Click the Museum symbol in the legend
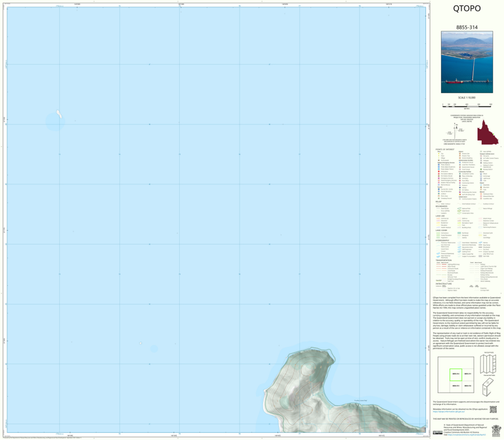 tap(460, 186)
